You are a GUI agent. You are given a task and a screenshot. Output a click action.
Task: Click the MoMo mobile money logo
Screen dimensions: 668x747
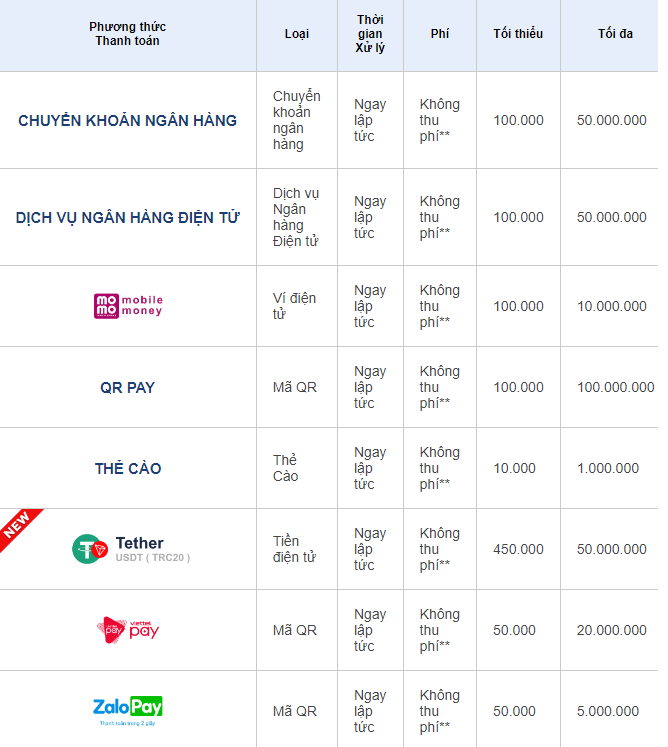tap(127, 306)
